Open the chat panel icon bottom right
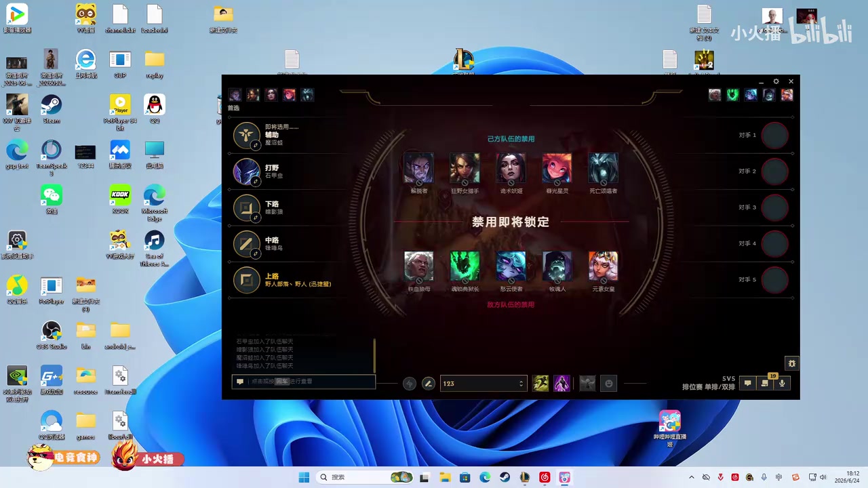Viewport: 868px width, 488px height. coord(747,384)
